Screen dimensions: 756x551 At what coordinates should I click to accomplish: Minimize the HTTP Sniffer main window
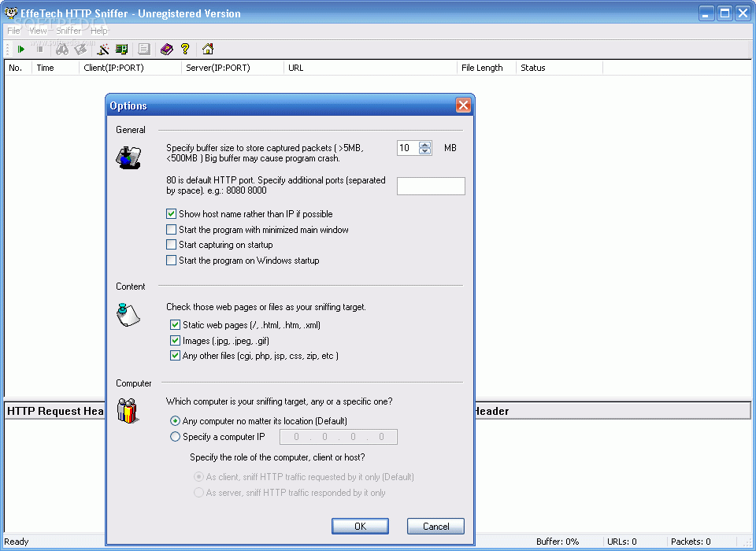[706, 13]
